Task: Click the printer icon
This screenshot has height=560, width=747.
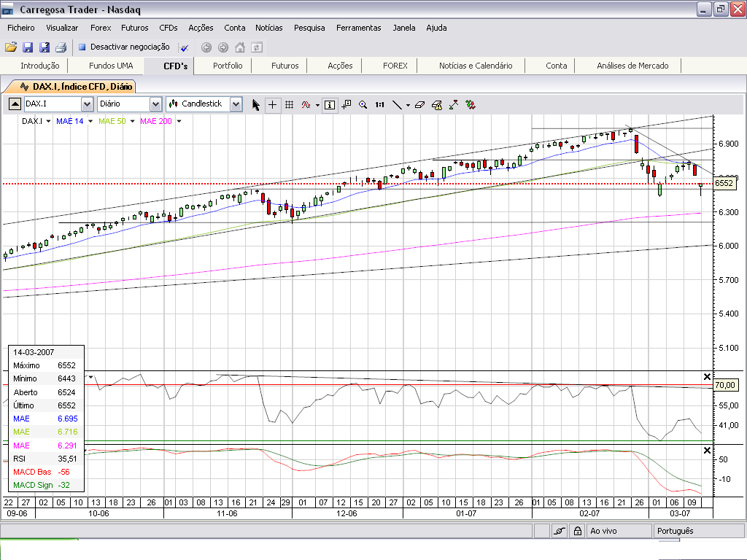Action: [61, 47]
